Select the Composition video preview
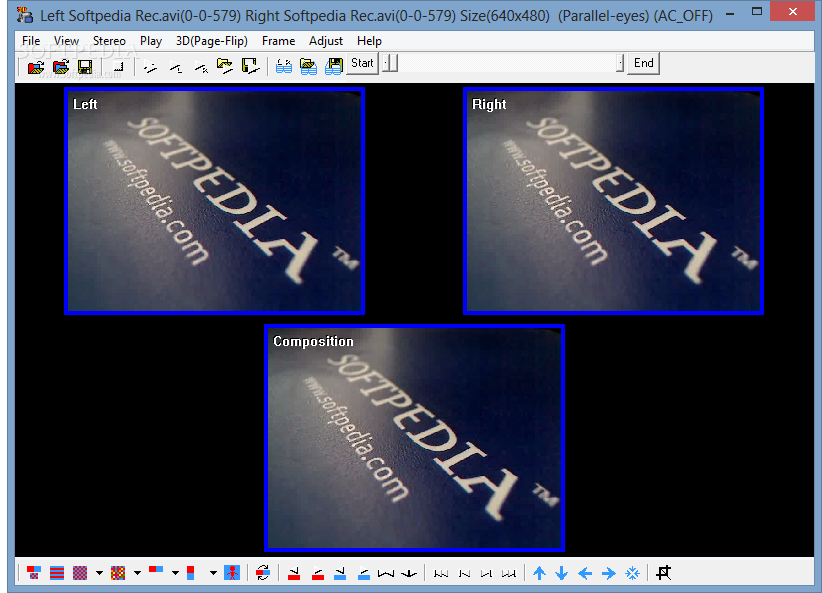The width and height of the screenshot is (822, 593). tap(414, 438)
